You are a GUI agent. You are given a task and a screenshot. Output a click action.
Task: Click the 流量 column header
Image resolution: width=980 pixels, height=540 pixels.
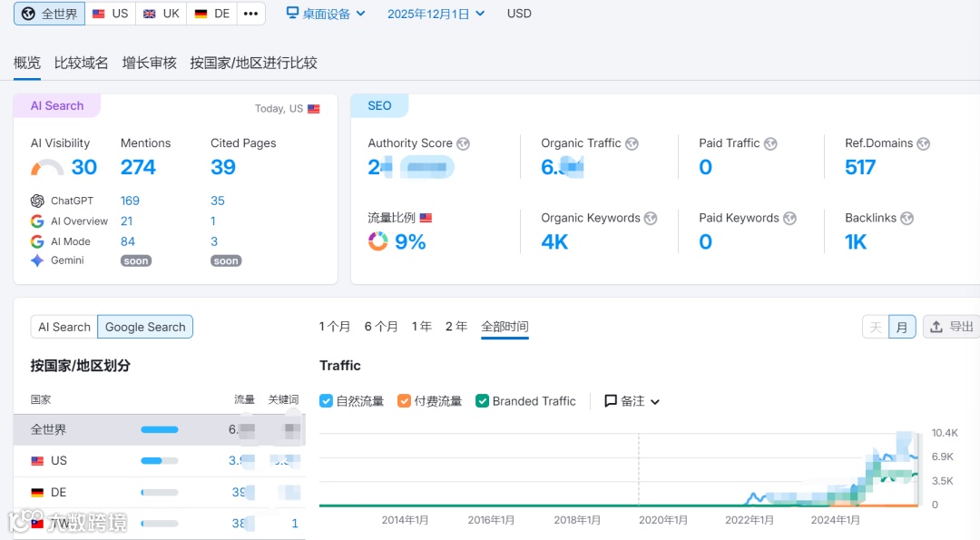[x=244, y=399]
